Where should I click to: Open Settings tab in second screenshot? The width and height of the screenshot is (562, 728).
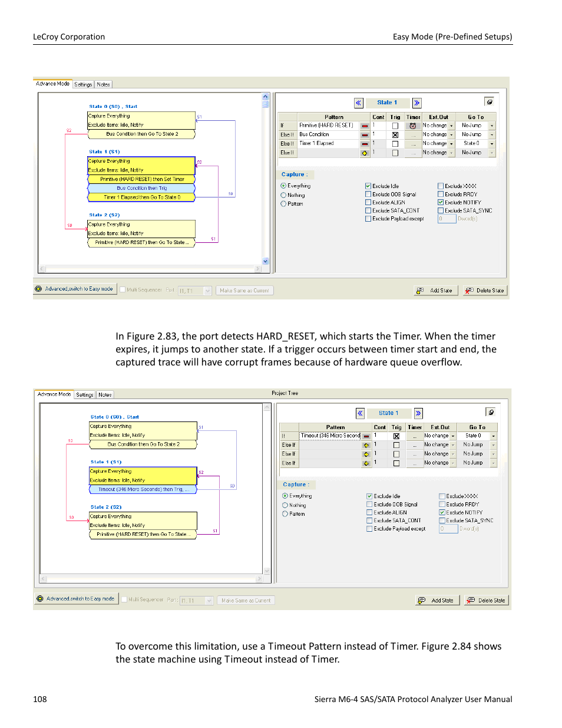pyautogui.click(x=85, y=395)
